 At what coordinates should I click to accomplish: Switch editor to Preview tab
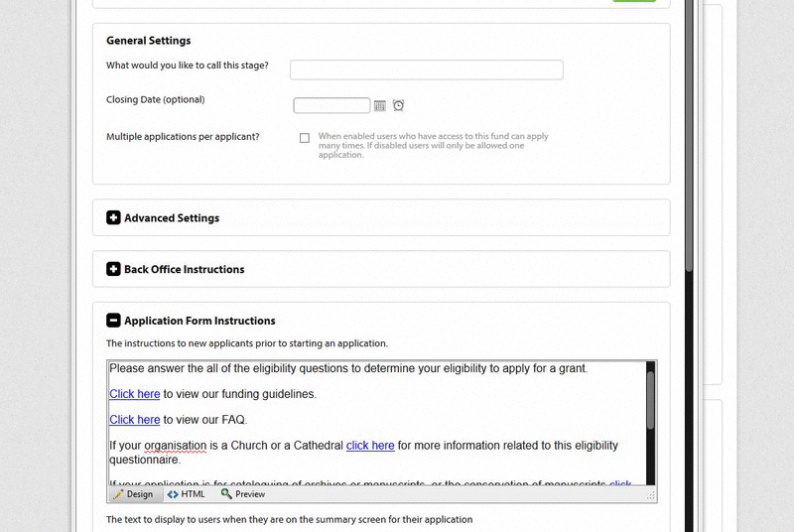(x=243, y=494)
